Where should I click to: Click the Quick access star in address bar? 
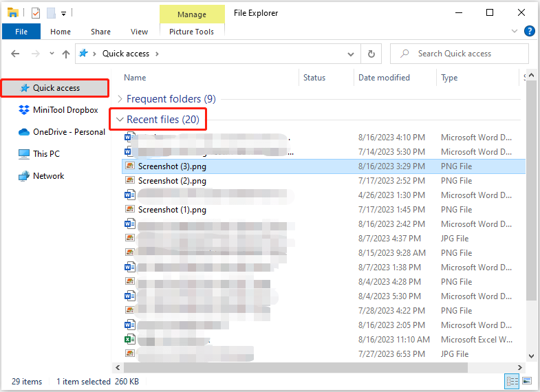click(x=84, y=54)
